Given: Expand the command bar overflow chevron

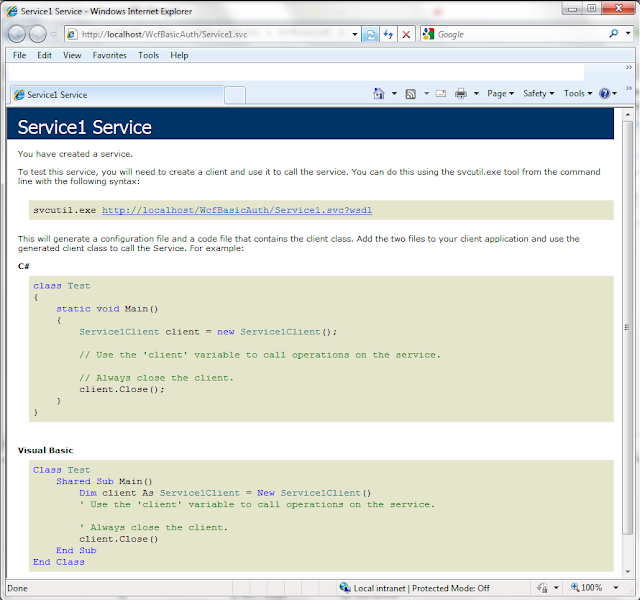Looking at the screenshot, I should pyautogui.click(x=629, y=88).
